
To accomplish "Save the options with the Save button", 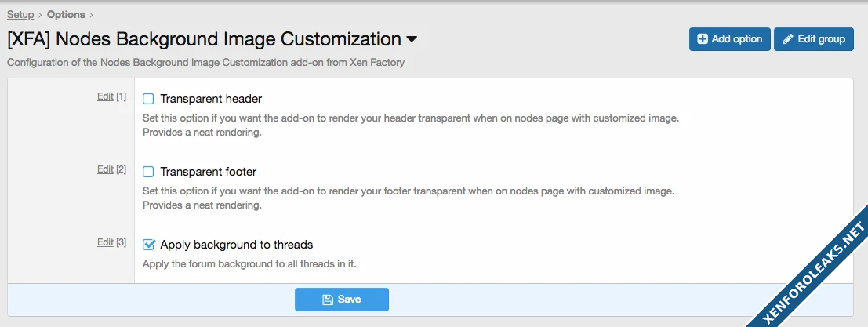I will click(342, 300).
